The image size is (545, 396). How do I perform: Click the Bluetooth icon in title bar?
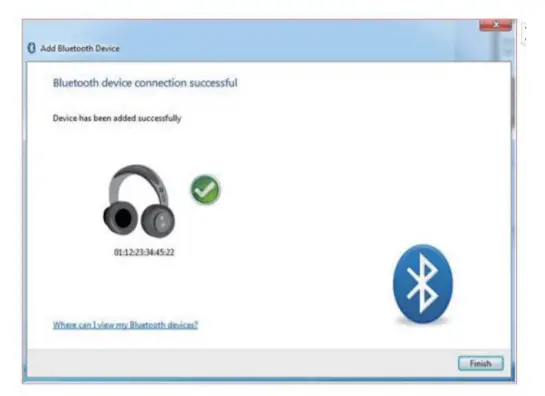32,48
